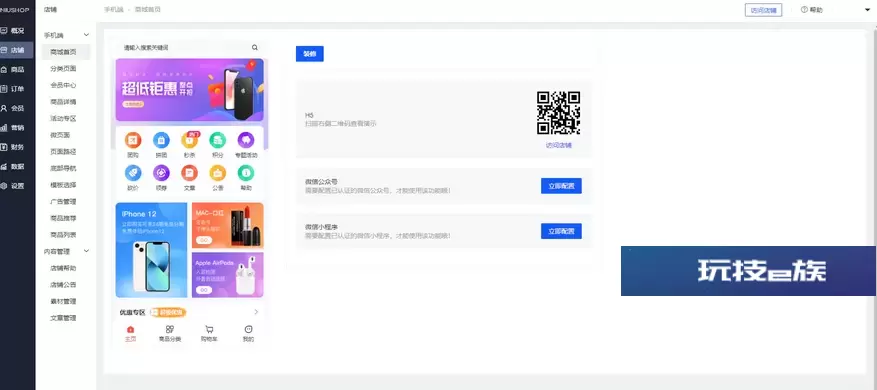Viewport: 877px width, 390px height.
Task: Open 商品列表 in the submenu
Action: [64, 235]
